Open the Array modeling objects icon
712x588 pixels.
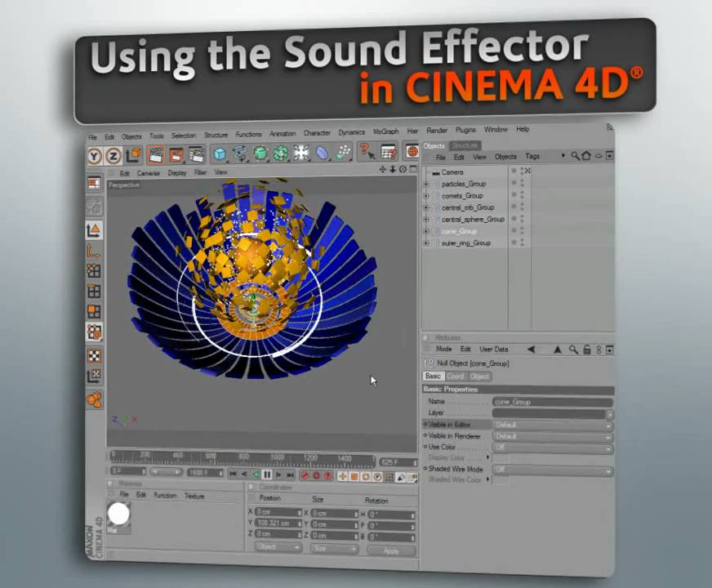(x=281, y=153)
